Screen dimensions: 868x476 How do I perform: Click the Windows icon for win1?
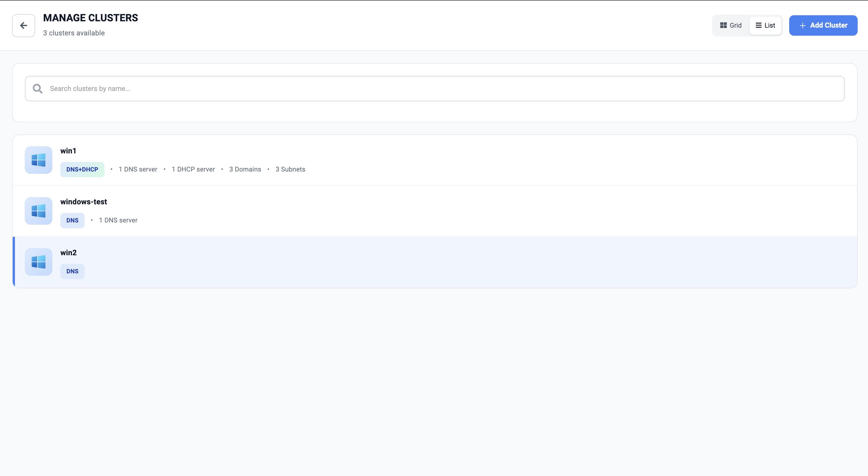[x=39, y=160]
